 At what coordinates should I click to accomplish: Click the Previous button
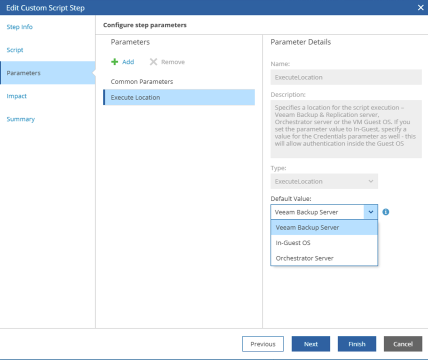coord(263,344)
